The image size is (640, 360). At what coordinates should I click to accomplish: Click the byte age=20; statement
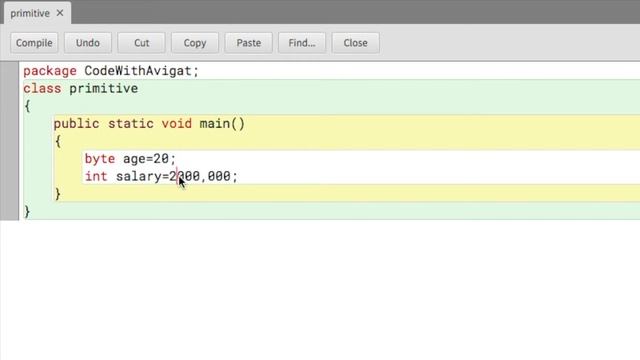(x=130, y=159)
